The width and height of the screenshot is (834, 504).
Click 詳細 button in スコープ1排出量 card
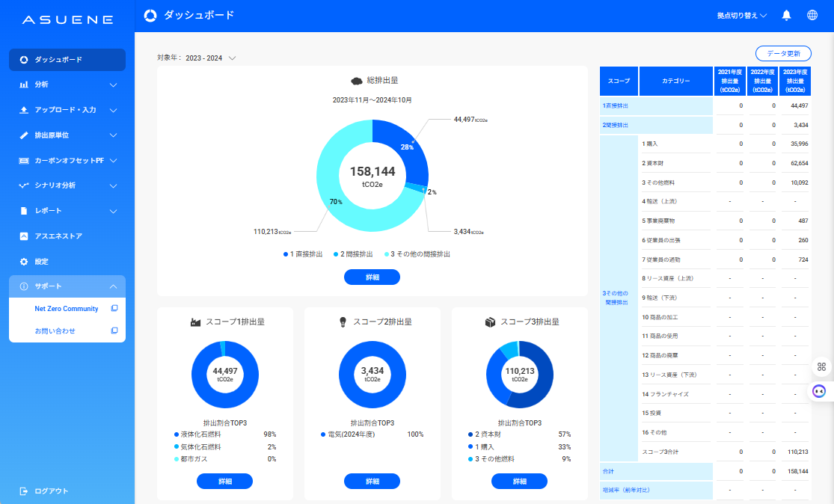tap(225, 481)
